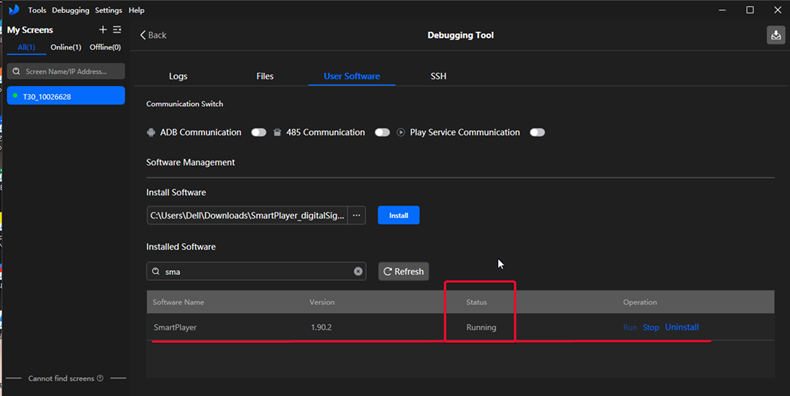Click the Install button
The height and width of the screenshot is (396, 790).
399,215
